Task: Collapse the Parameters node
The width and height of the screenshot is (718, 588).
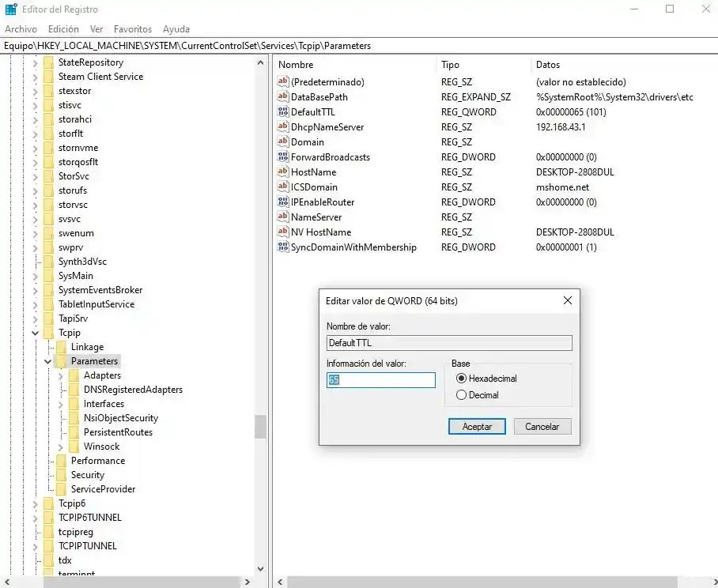Action: point(47,360)
